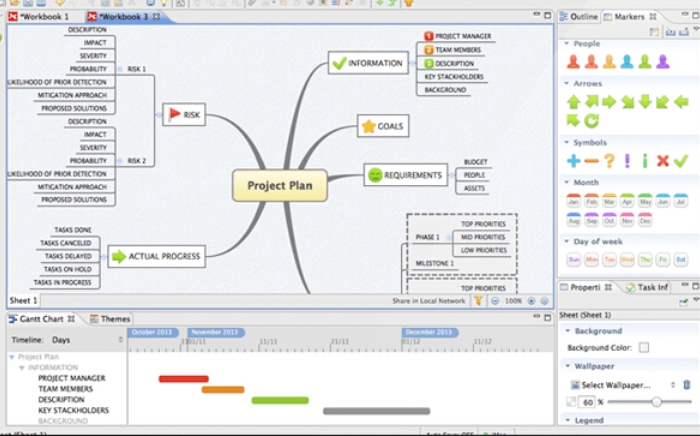700x436 pixels.
Task: Pick the orange question mark marker
Action: click(609, 160)
